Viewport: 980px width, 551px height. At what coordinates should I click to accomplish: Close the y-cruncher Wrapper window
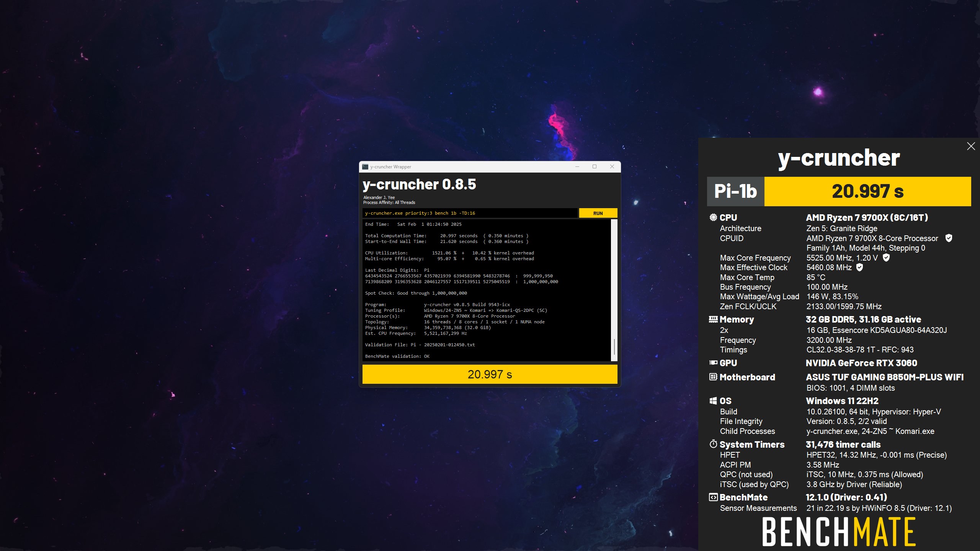point(612,167)
